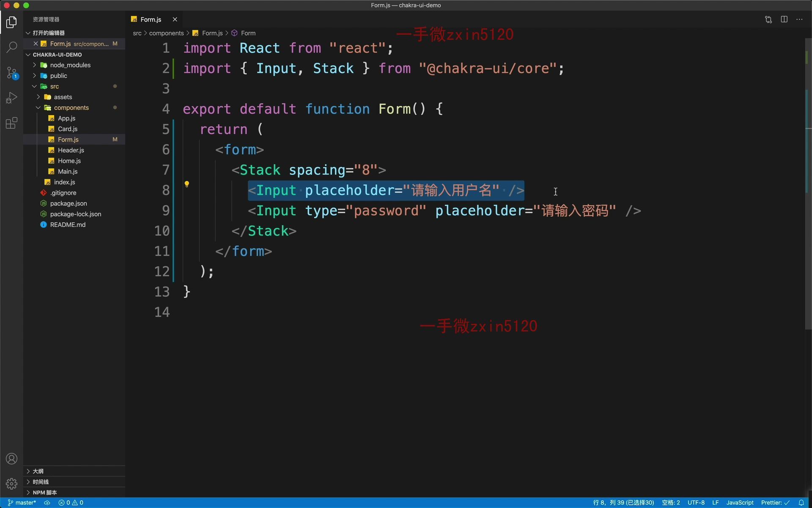Open the Run and Debug view
812x508 pixels.
(11, 98)
